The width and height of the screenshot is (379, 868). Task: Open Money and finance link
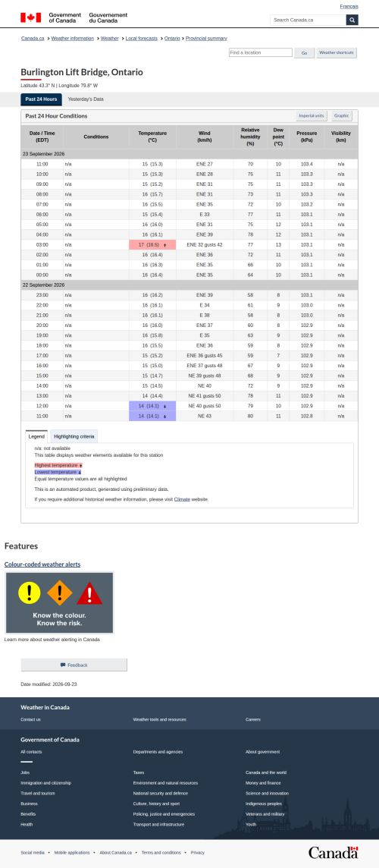coord(263,783)
